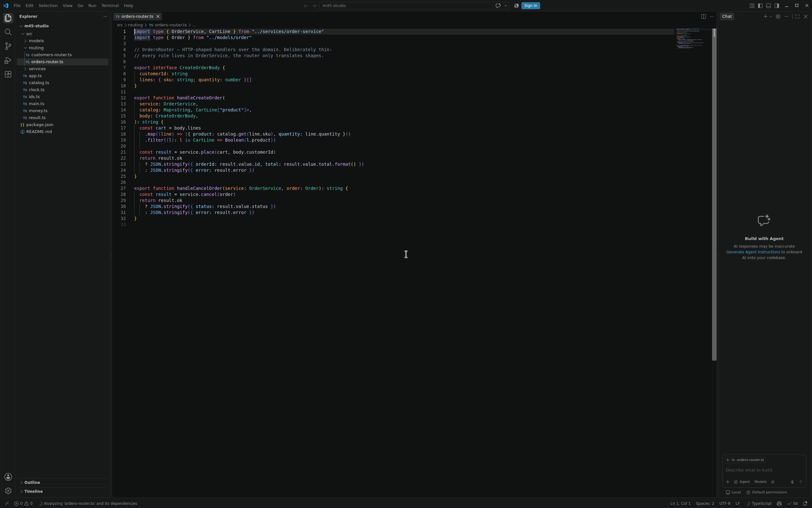Viewport: 812px width, 508px height.
Task: Click the Local session target button
Action: [x=733, y=492]
